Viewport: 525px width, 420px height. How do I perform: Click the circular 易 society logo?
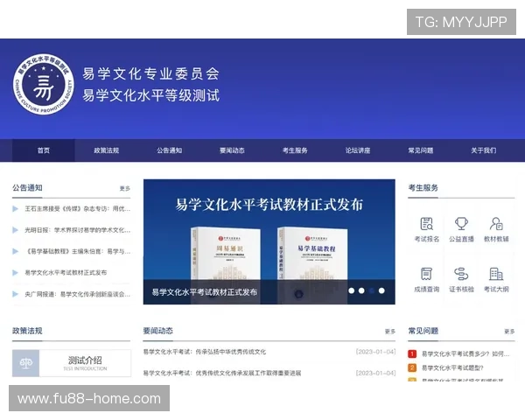pyautogui.click(x=44, y=84)
